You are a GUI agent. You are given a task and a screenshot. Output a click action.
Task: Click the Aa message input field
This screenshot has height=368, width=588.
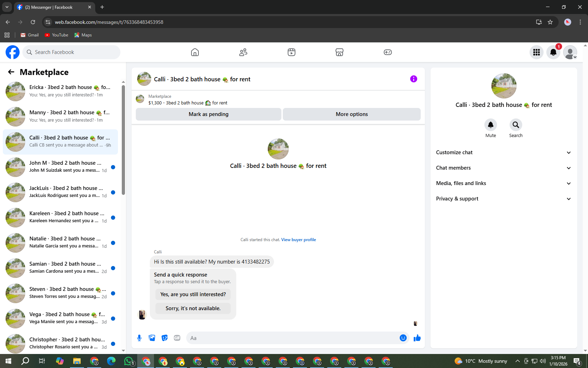(293, 338)
